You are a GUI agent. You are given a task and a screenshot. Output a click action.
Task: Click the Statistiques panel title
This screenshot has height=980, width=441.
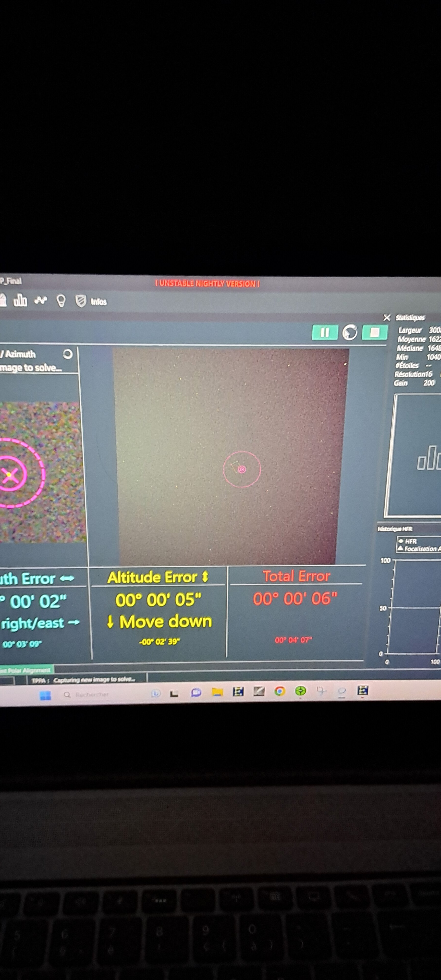[x=410, y=317]
